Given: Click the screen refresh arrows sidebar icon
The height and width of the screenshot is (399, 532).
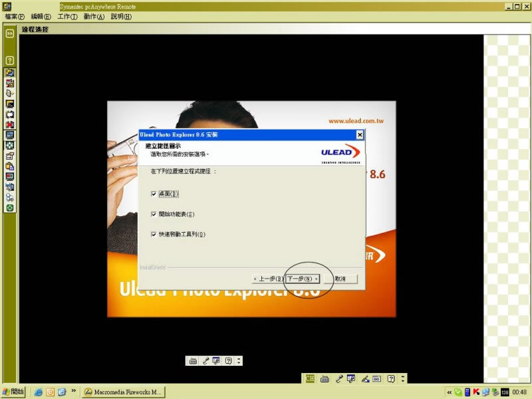Looking at the screenshot, I should pos(10,114).
